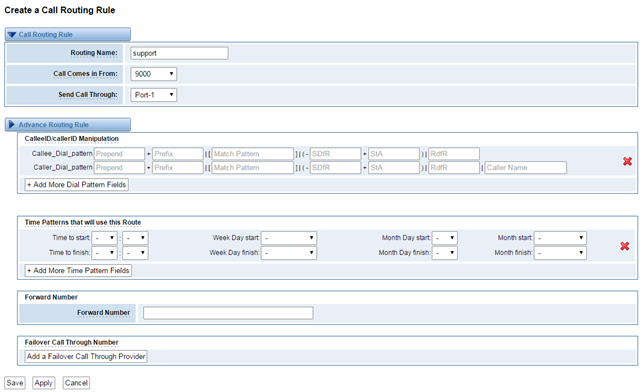Click the Create a Call Routing Rule title
The width and height of the screenshot is (643, 392).
(x=60, y=10)
